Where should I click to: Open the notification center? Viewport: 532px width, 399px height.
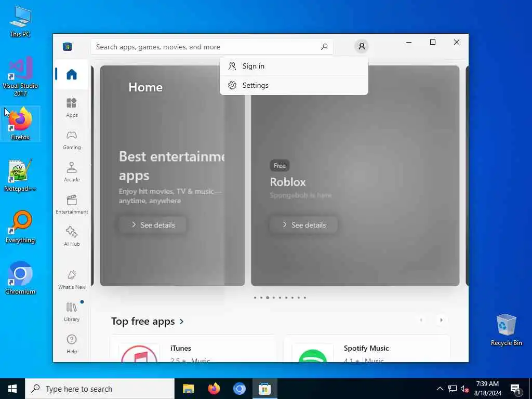[x=516, y=390]
